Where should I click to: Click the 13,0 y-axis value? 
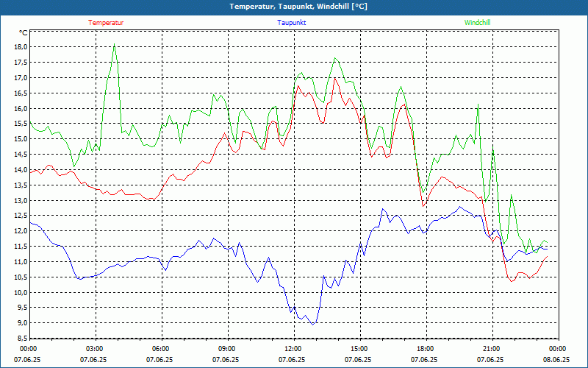pyautogui.click(x=21, y=200)
